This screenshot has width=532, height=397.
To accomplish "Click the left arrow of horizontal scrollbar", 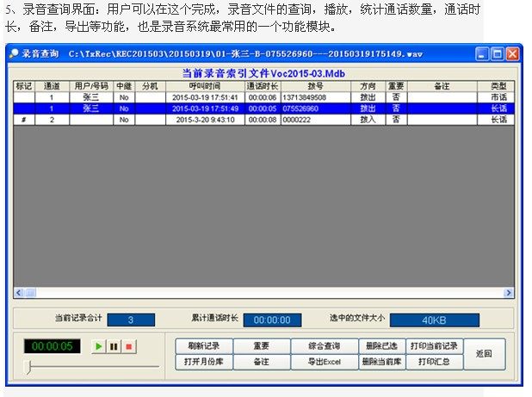I will (x=19, y=293).
